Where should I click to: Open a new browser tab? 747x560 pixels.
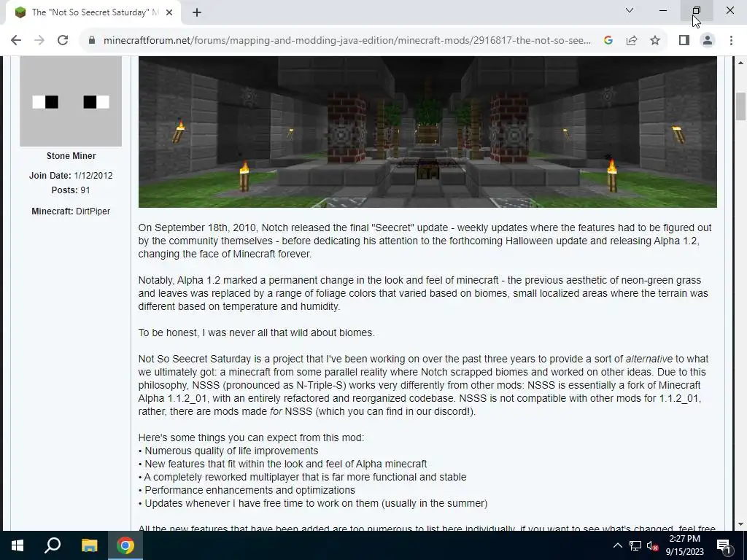(197, 12)
